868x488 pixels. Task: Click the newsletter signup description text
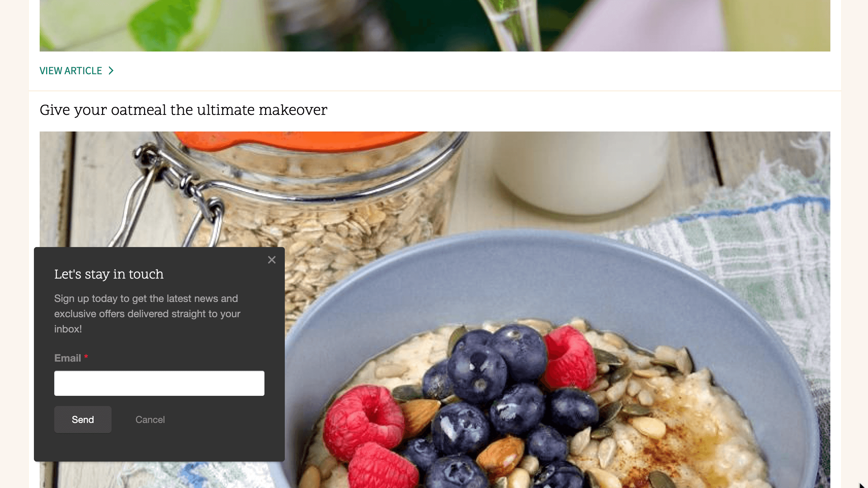147,314
